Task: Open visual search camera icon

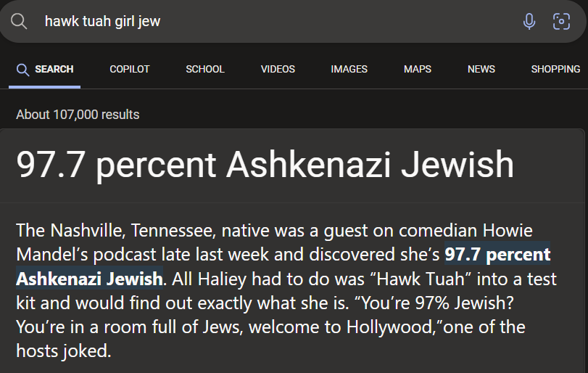Action: 561,21
